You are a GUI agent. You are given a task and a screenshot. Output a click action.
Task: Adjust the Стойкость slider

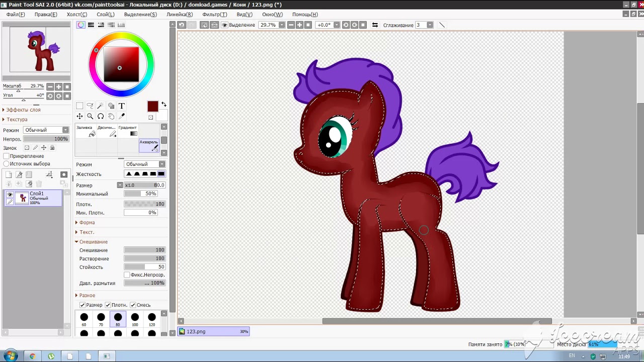(145, 267)
